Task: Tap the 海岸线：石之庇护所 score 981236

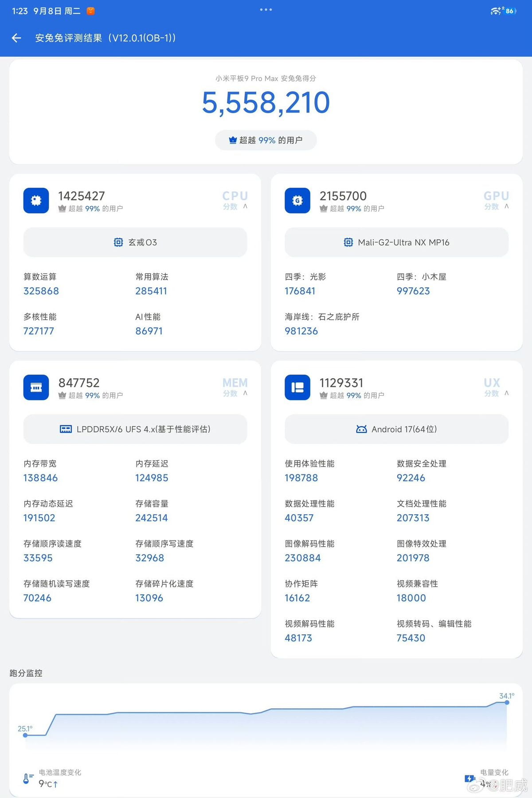Action: (x=301, y=331)
